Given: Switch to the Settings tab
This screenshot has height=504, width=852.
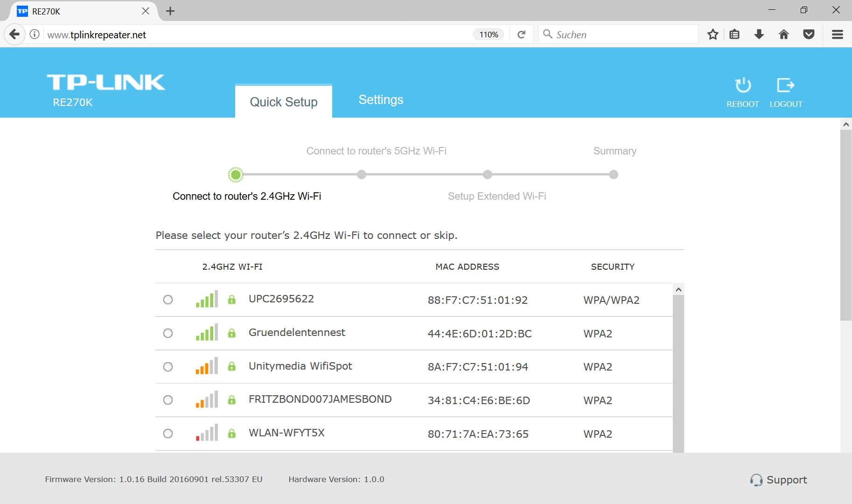Looking at the screenshot, I should (x=381, y=100).
